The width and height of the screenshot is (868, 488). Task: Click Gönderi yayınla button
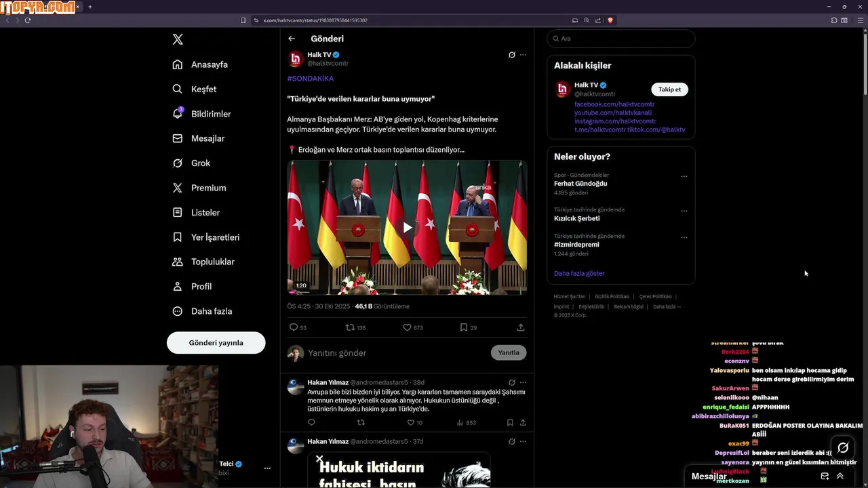(216, 343)
